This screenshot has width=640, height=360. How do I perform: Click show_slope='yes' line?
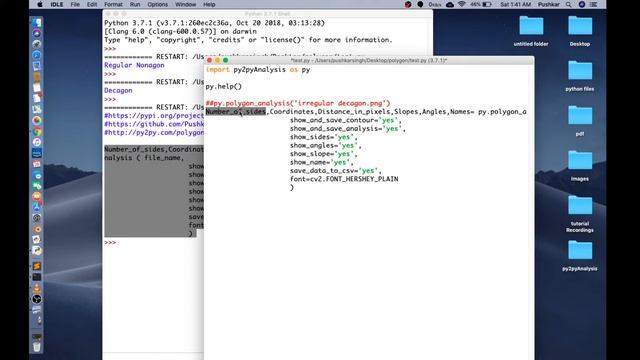click(x=324, y=154)
